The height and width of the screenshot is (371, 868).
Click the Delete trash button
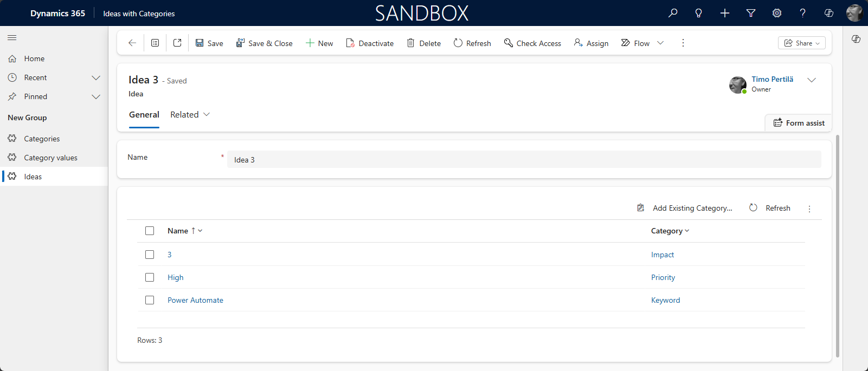click(423, 43)
